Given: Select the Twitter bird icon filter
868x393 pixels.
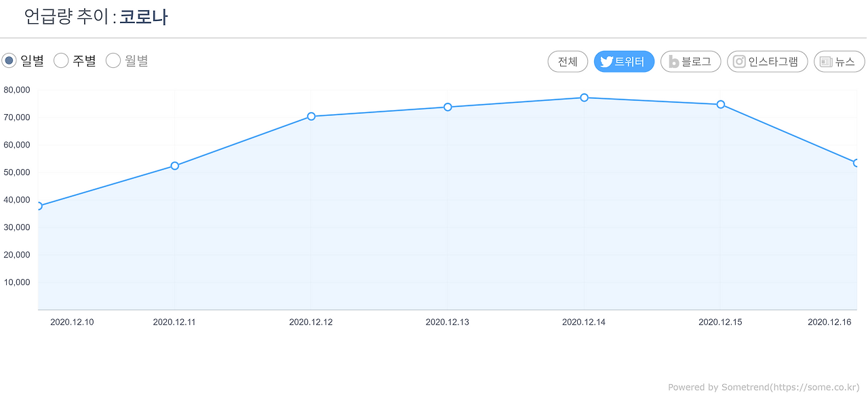Looking at the screenshot, I should click(607, 62).
